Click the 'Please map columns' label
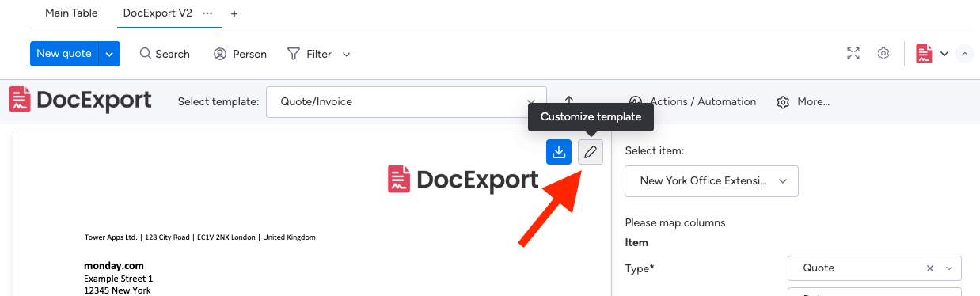 coord(675,222)
